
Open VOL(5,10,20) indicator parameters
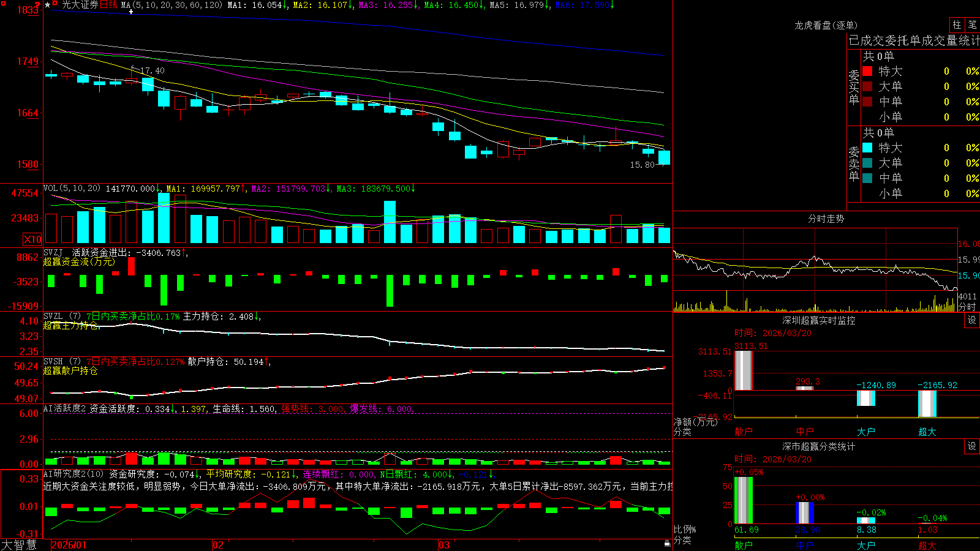(72, 188)
